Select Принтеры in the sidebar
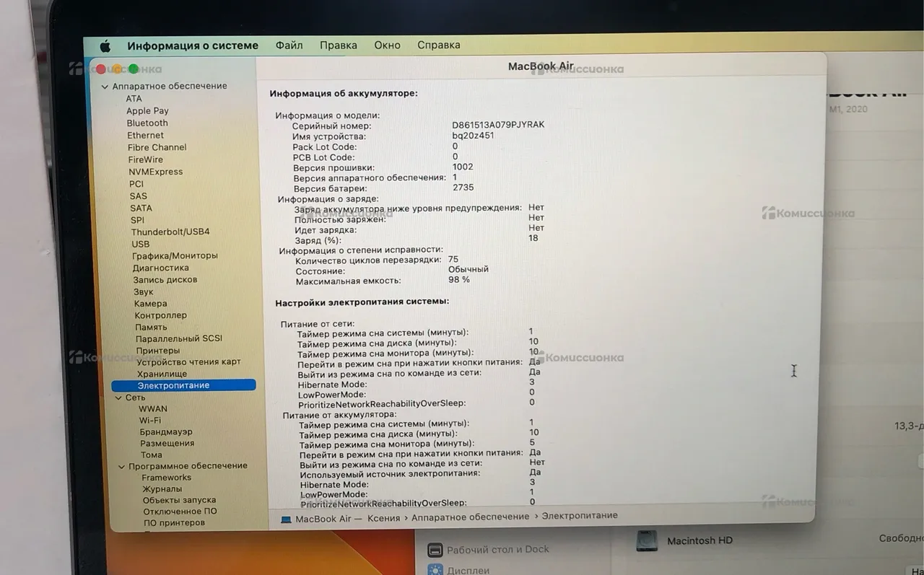The image size is (924, 575). pos(157,351)
